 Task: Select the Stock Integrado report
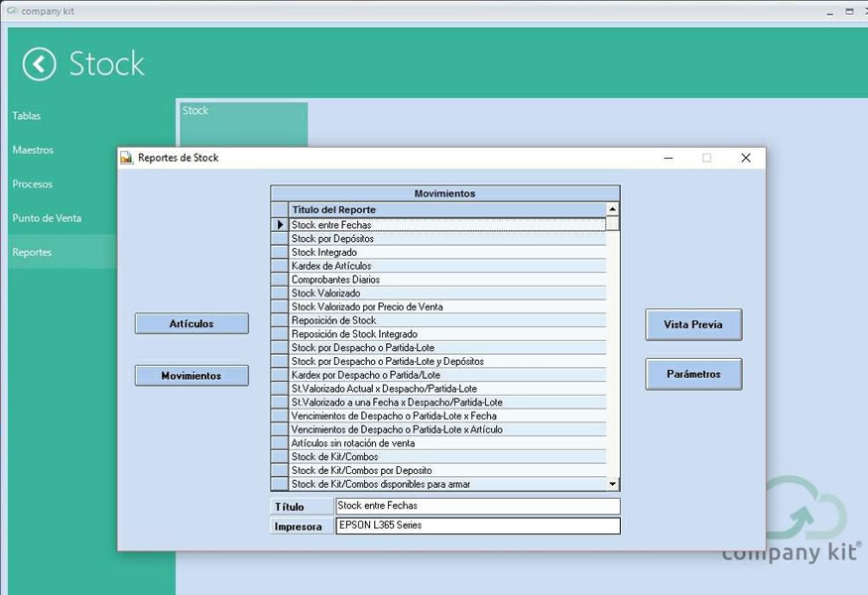click(447, 253)
